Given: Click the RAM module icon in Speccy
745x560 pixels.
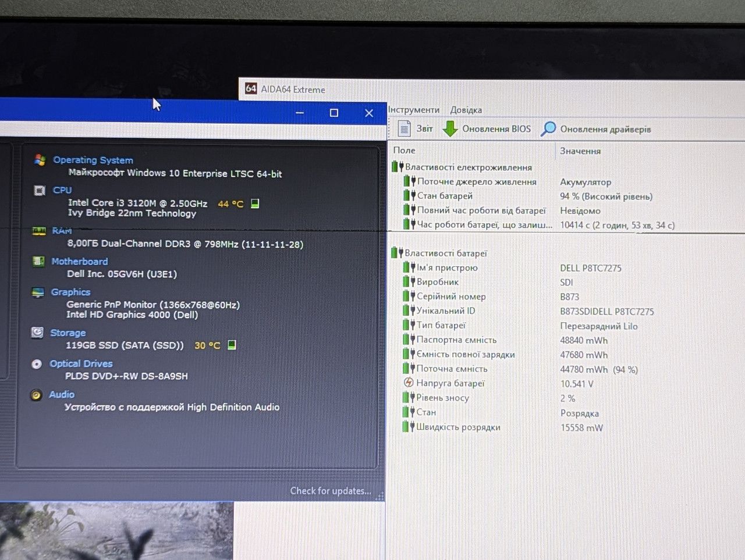Looking at the screenshot, I should 39,231.
